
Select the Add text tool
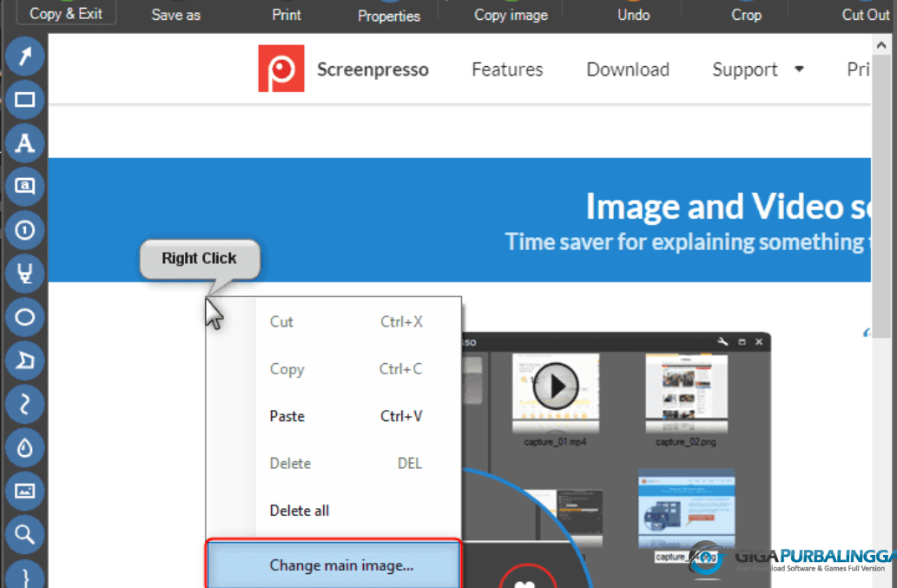24,143
